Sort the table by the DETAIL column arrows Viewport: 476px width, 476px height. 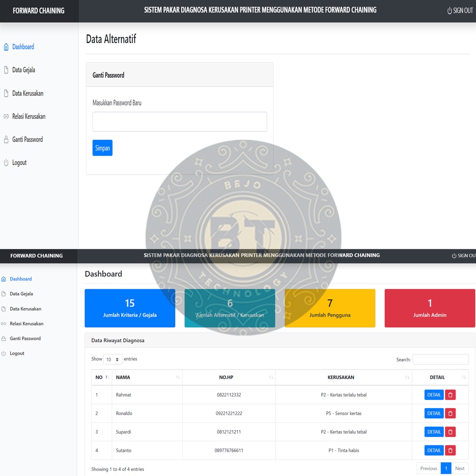(x=464, y=377)
